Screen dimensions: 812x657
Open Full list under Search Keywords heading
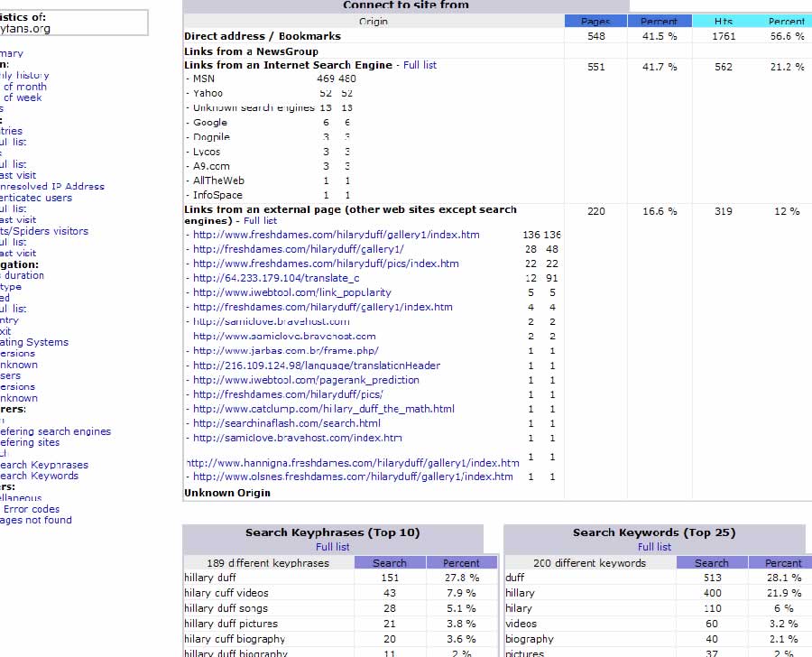tap(654, 547)
